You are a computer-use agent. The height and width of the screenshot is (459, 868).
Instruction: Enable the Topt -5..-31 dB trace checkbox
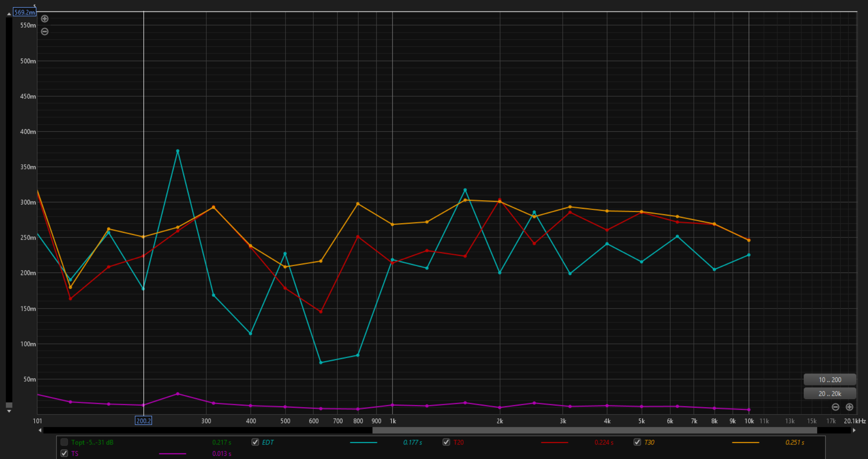click(x=64, y=442)
